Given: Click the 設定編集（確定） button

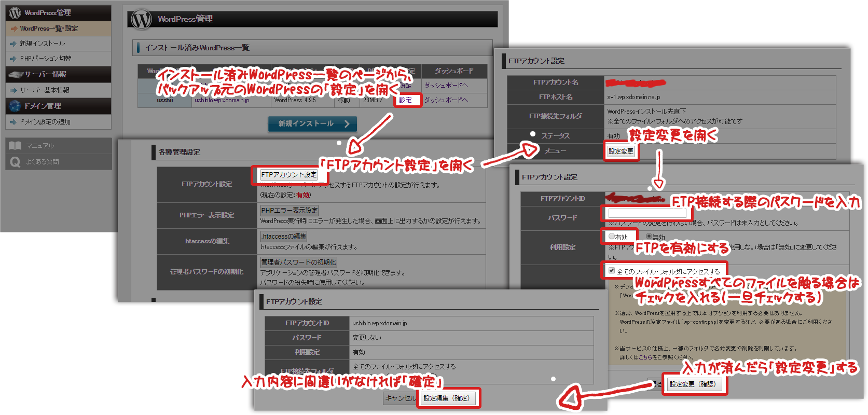Looking at the screenshot, I should 447,398.
